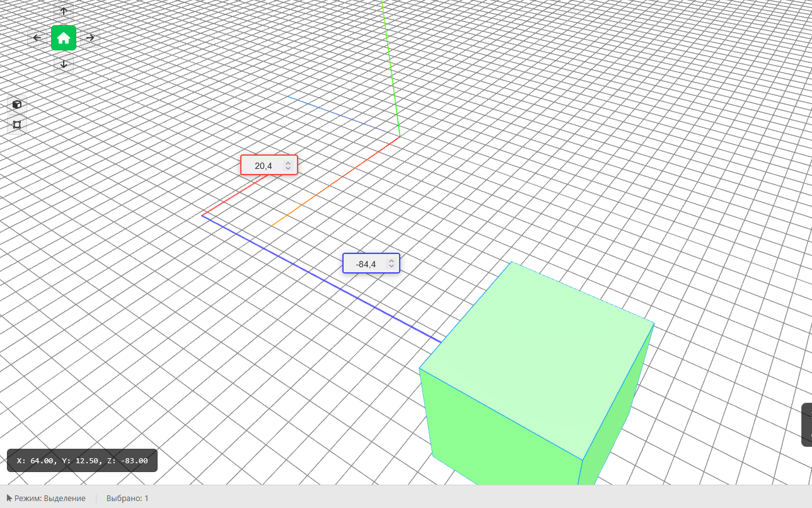The image size is (812, 508).
Task: Click the stepper arrows on the 20,4 field
Action: click(288, 166)
